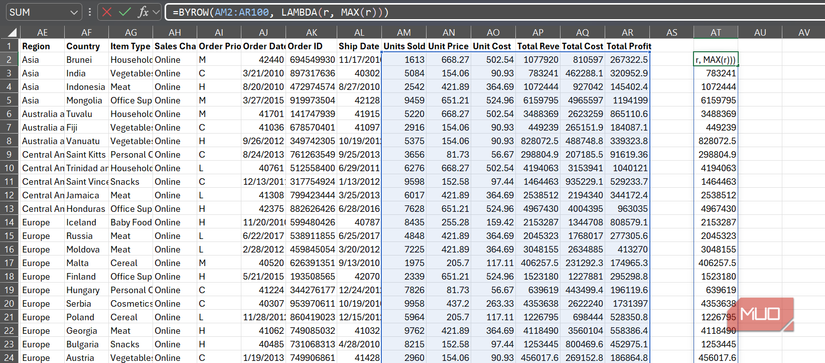
Task: Select ship date 6/25/2017 cell
Action: 358,236
